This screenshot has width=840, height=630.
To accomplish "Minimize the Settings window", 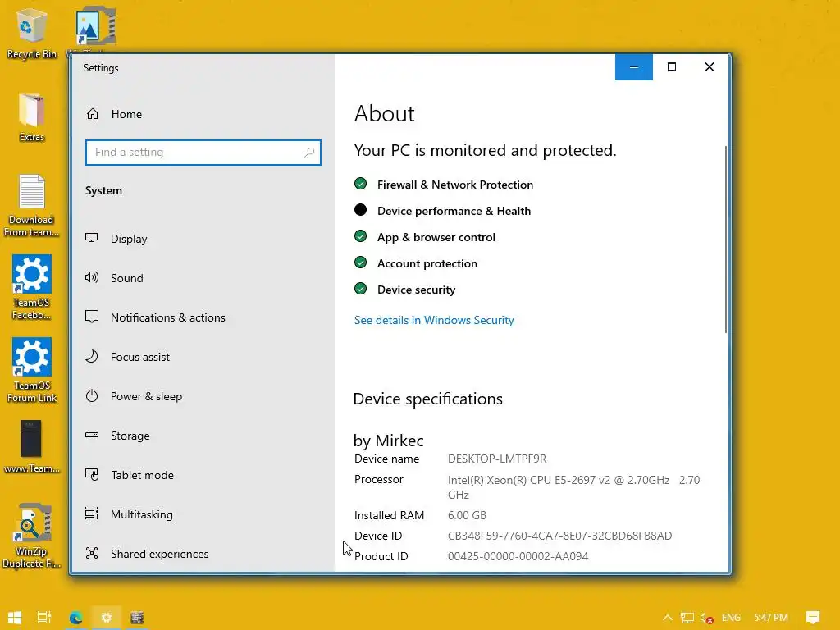I will tap(634, 67).
